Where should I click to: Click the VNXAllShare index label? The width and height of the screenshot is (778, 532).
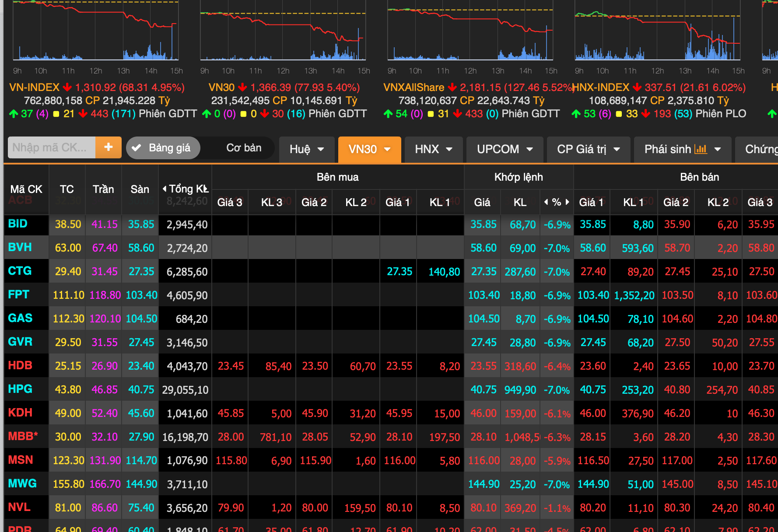tap(414, 87)
